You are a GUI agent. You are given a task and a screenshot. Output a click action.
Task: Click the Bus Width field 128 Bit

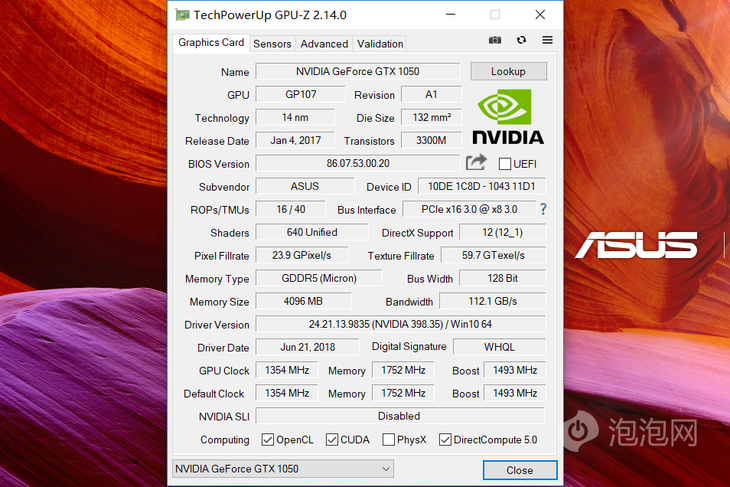pos(502,278)
